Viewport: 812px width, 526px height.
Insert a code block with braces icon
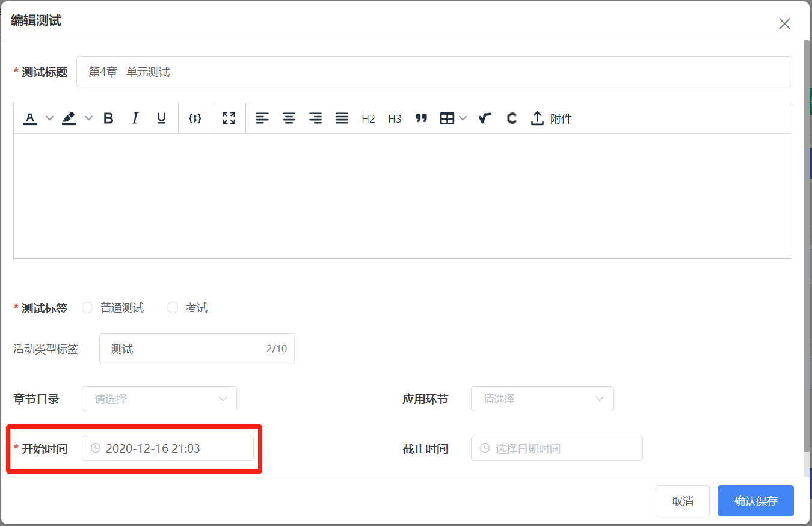pos(195,118)
